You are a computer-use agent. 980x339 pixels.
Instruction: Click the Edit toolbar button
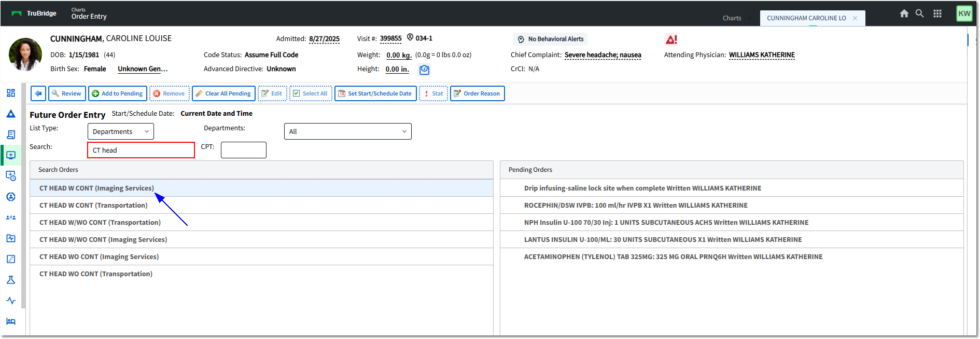click(x=272, y=93)
